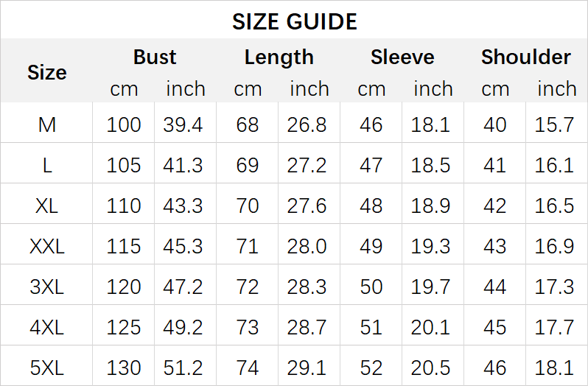Click the 41.3 inch bust cell
The width and height of the screenshot is (588, 386).
click(x=183, y=165)
